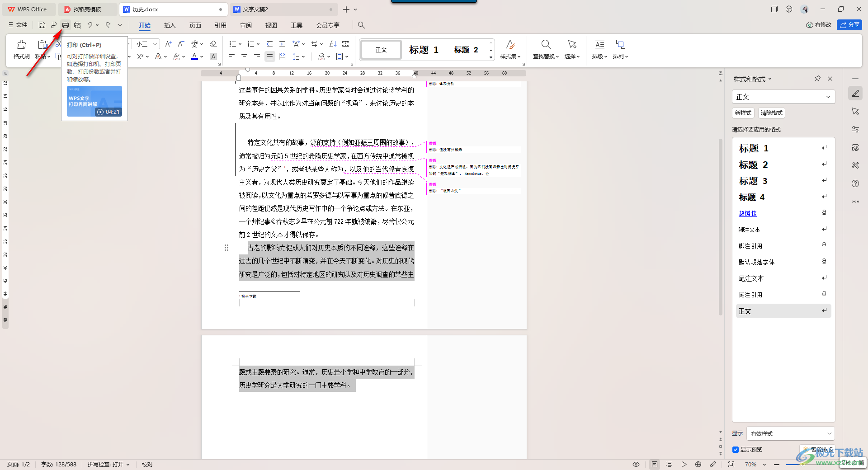Open Find and Replace (查找替换)
The height and width of the screenshot is (470, 868).
[x=546, y=49]
